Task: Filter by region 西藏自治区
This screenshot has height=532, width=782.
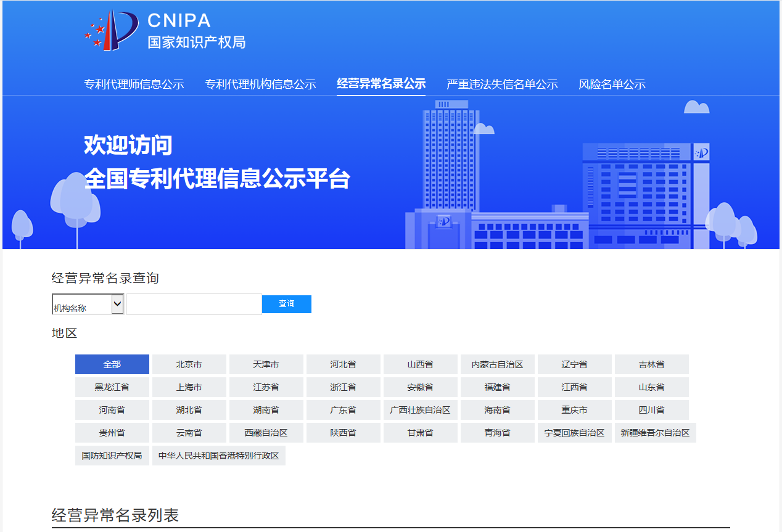Action: click(x=266, y=433)
